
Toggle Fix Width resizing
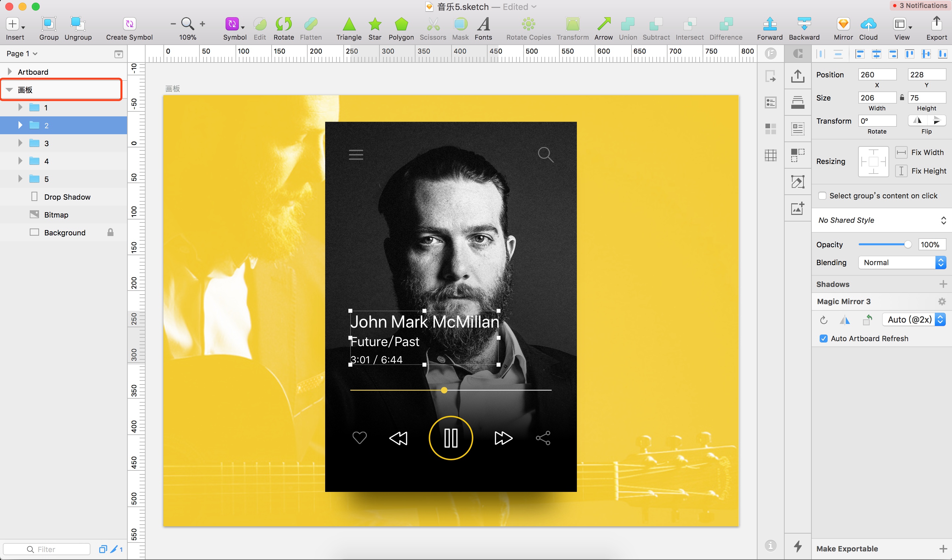[901, 152]
